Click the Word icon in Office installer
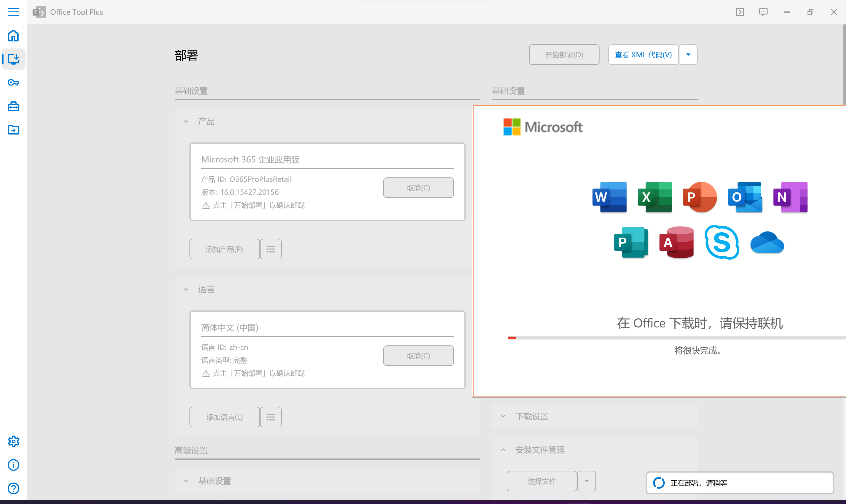 pyautogui.click(x=609, y=197)
